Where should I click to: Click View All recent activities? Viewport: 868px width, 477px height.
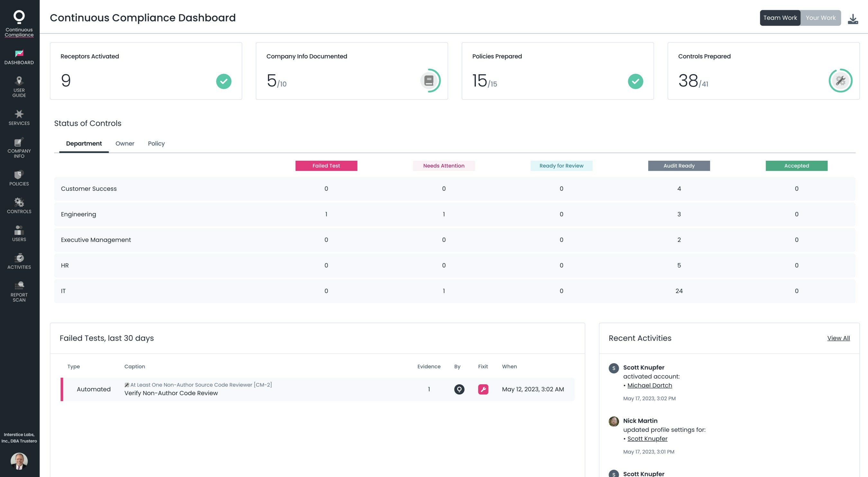pos(838,338)
